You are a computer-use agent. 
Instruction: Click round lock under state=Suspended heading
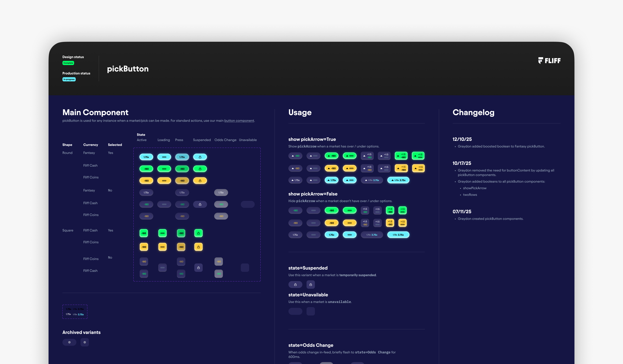click(x=295, y=285)
